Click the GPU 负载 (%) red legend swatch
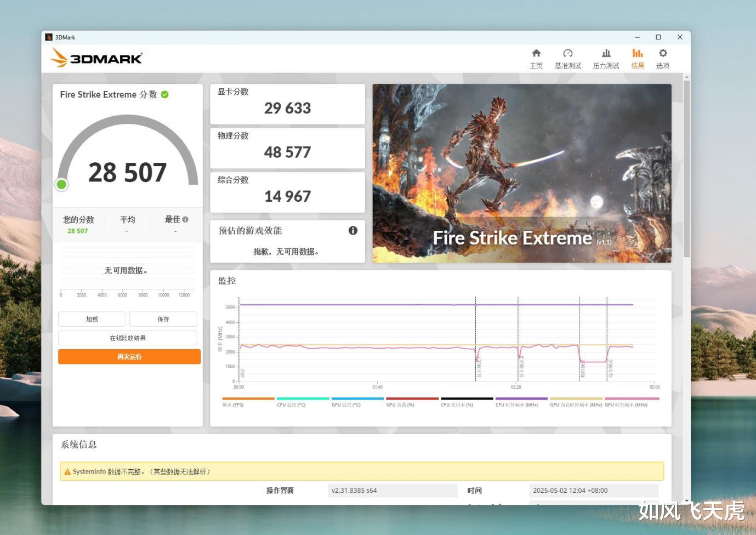The width and height of the screenshot is (756, 535). (412, 399)
